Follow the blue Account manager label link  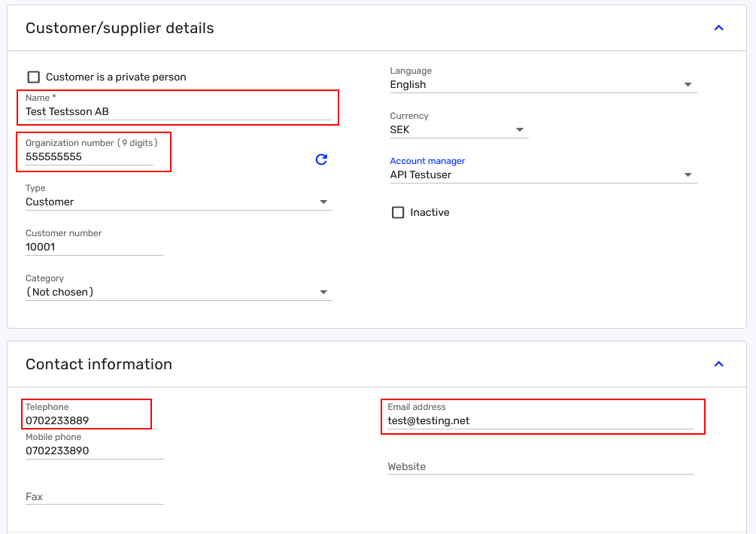point(427,161)
